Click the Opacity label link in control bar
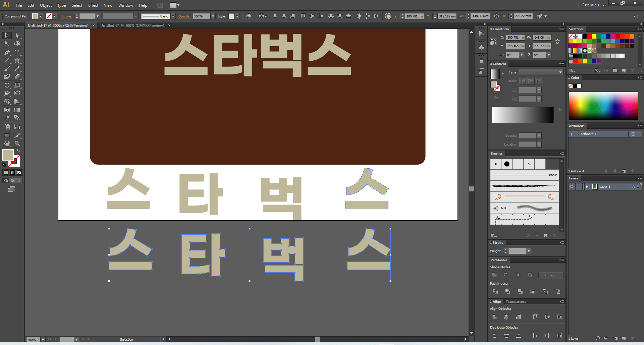The image size is (644, 345). point(184,16)
